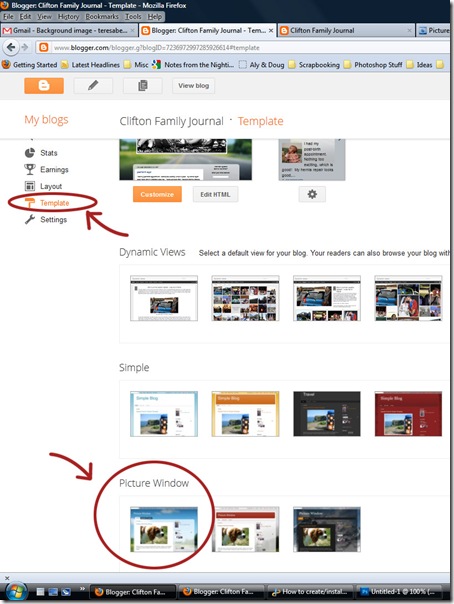
Task: Open the posts list pages icon
Action: click(x=142, y=86)
